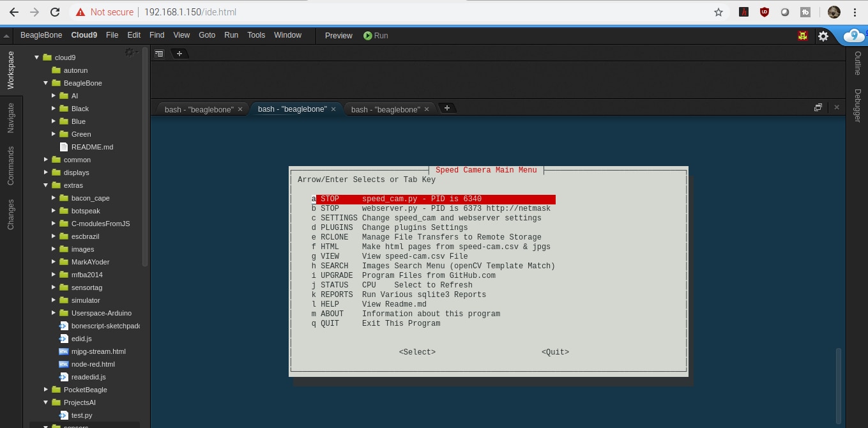Click the edid.js file icon
868x428 pixels.
click(x=63, y=339)
